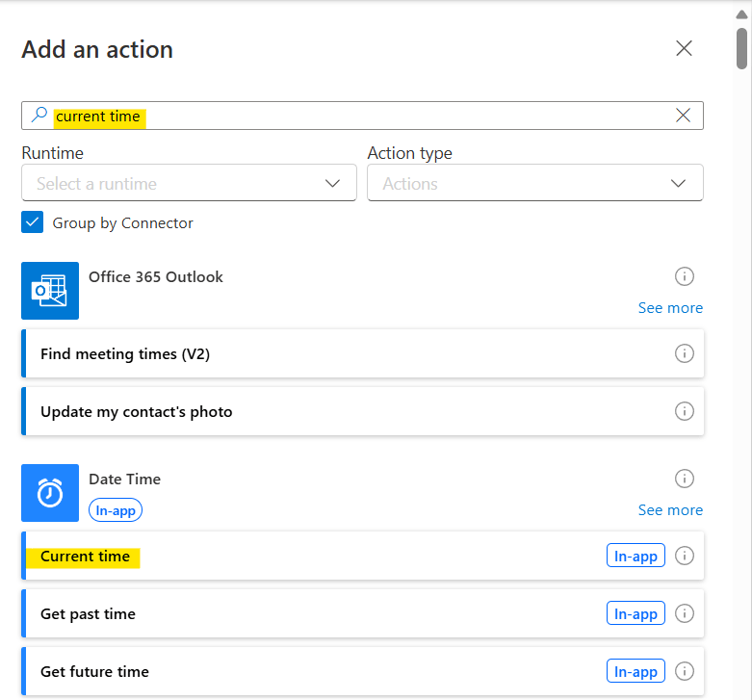Viewport: 752px width, 700px height.
Task: Click info icon for Get future time action
Action: 684,671
